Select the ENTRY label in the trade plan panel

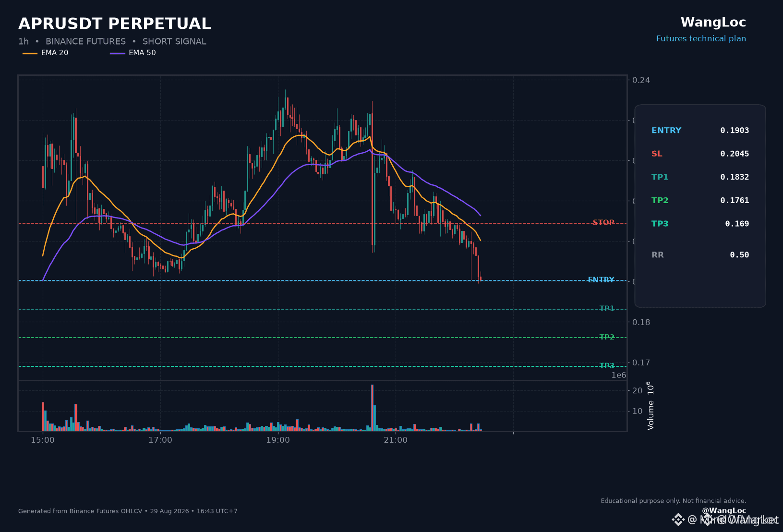[x=666, y=131]
